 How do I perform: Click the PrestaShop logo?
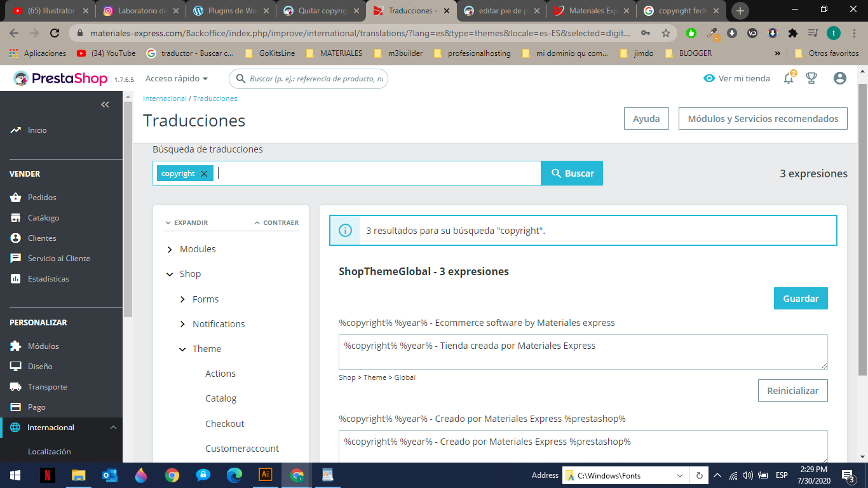pos(61,78)
